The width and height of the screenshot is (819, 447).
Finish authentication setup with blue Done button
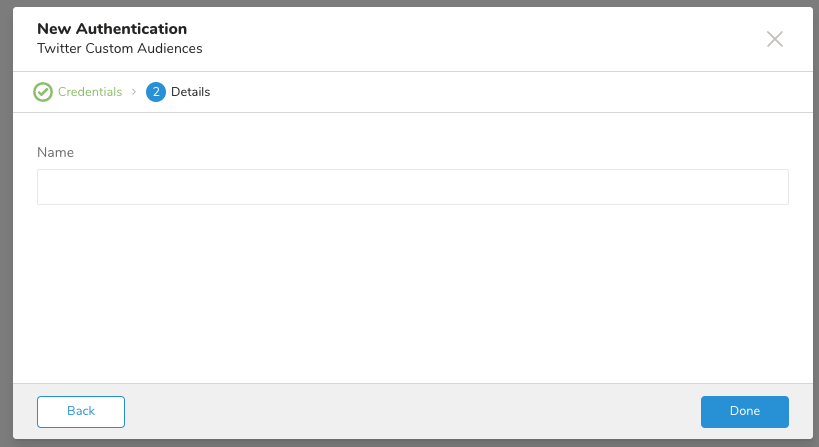(744, 411)
